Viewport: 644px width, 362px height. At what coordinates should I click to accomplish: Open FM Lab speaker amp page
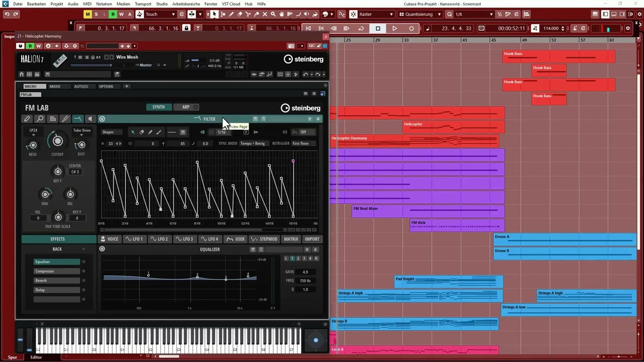pos(90,119)
